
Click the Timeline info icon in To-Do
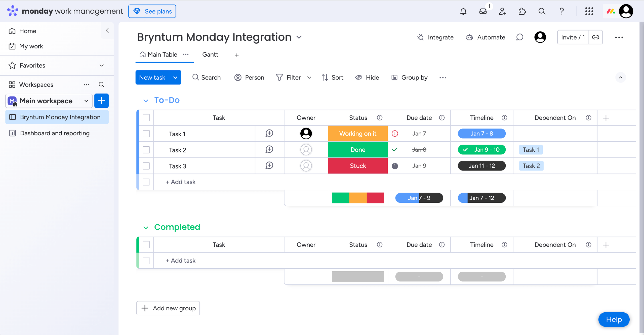pos(504,118)
